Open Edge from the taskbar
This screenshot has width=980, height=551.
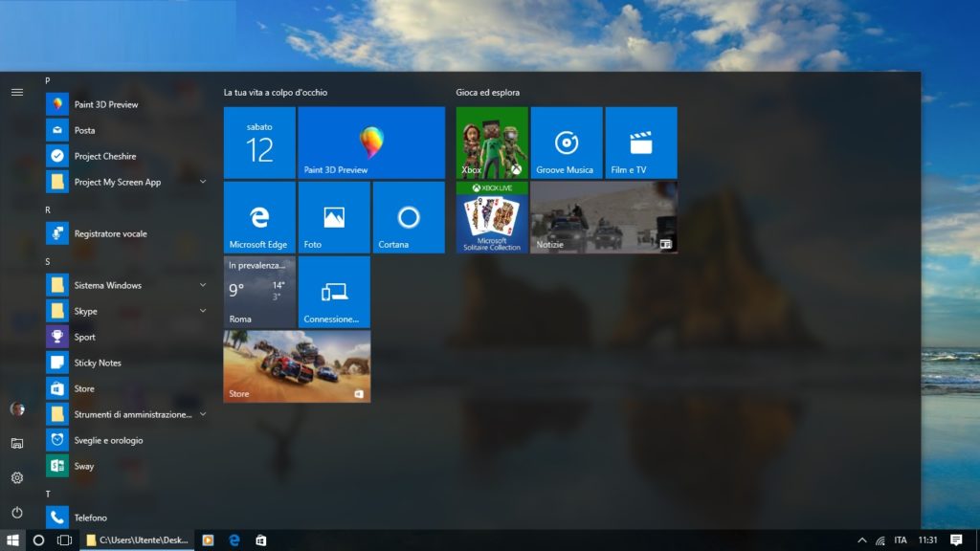[x=234, y=540]
